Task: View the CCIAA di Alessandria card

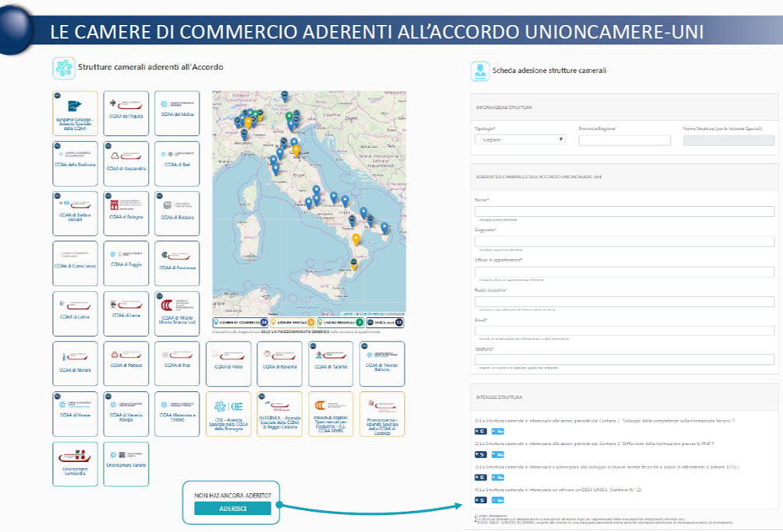Action: (x=126, y=163)
